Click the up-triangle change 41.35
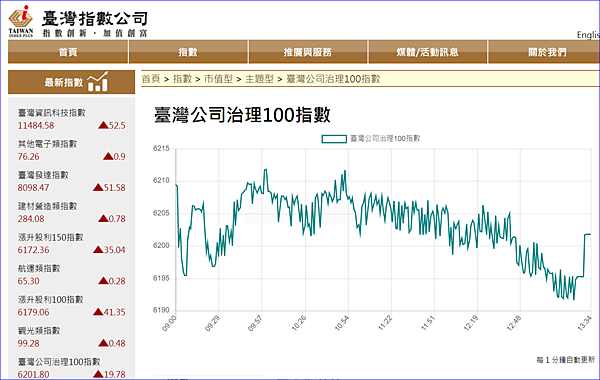Viewport: 600px width, 380px height. 109,312
